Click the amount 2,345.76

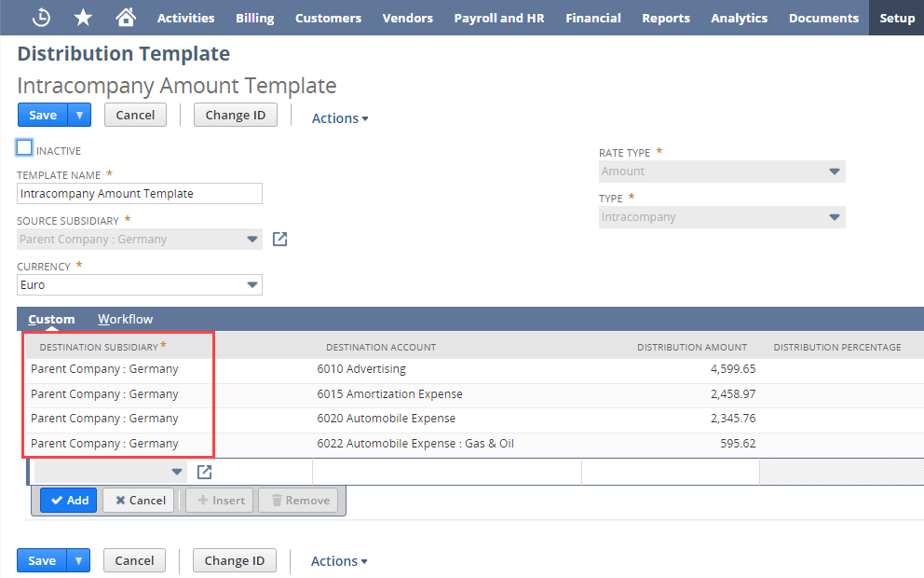pyautogui.click(x=733, y=419)
